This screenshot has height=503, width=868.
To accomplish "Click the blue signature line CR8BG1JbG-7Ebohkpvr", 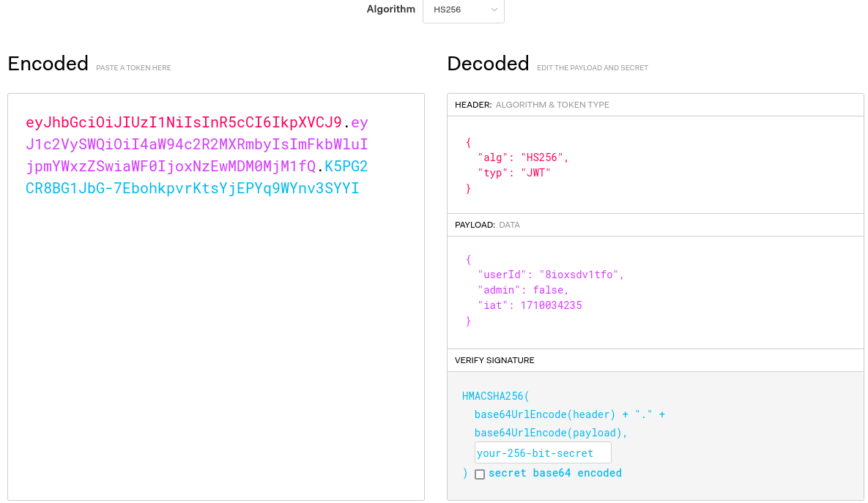I will (192, 188).
